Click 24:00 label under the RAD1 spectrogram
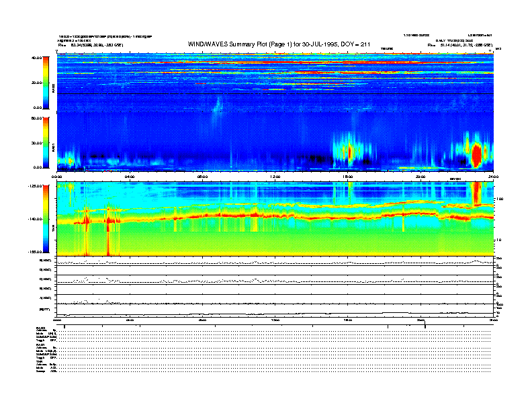The height and width of the screenshot is (411, 532). 493,177
